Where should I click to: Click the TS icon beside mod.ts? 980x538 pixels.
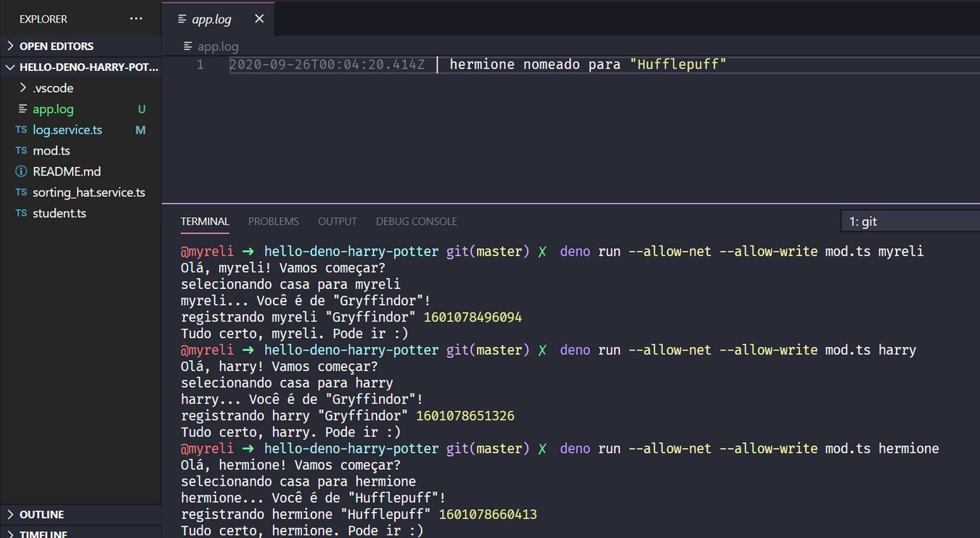click(21, 151)
